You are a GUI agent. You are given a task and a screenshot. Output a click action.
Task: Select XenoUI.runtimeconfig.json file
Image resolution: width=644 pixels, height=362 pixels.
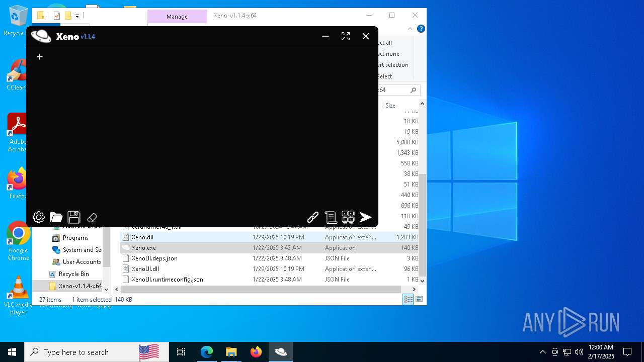[x=167, y=280]
